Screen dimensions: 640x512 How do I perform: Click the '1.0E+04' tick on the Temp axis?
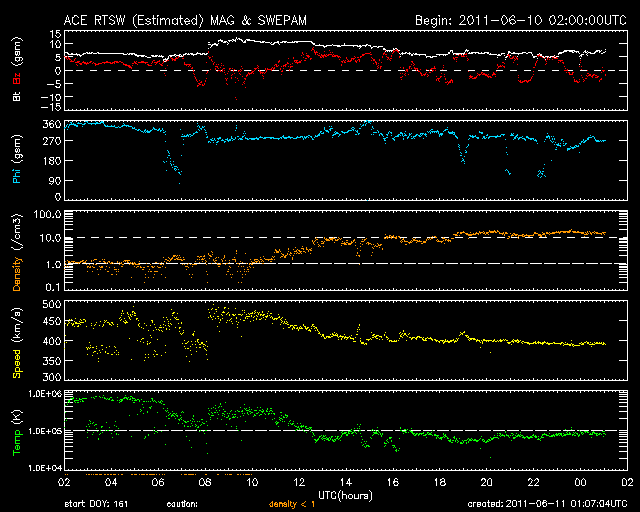click(x=45, y=468)
